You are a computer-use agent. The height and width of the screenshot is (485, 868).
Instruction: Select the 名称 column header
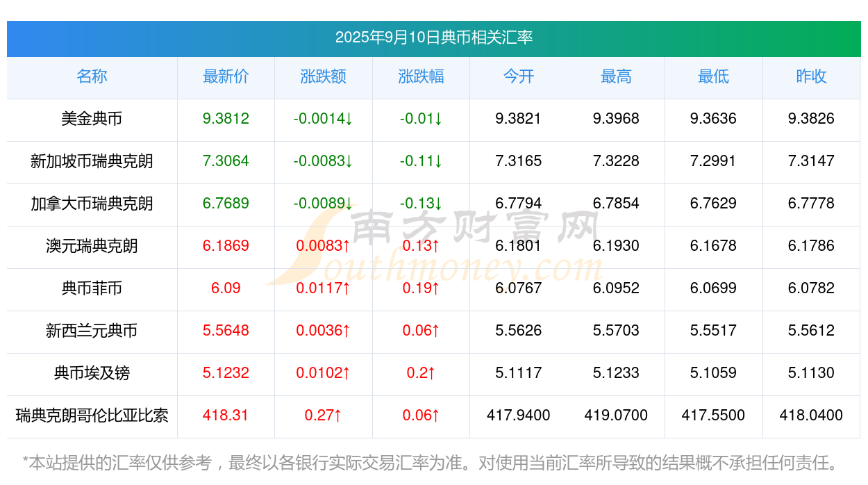(92, 76)
